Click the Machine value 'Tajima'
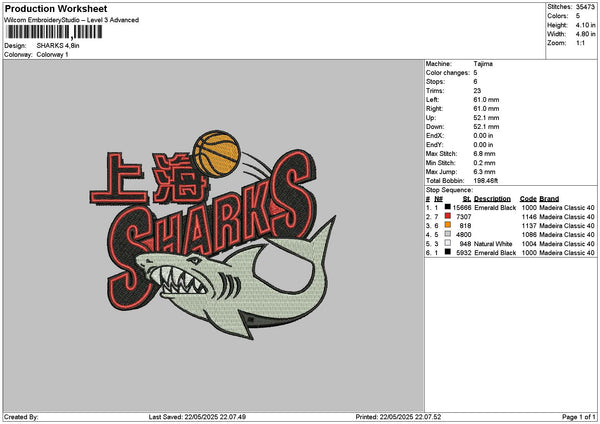Screen dimensions: 600x424 pos(483,64)
